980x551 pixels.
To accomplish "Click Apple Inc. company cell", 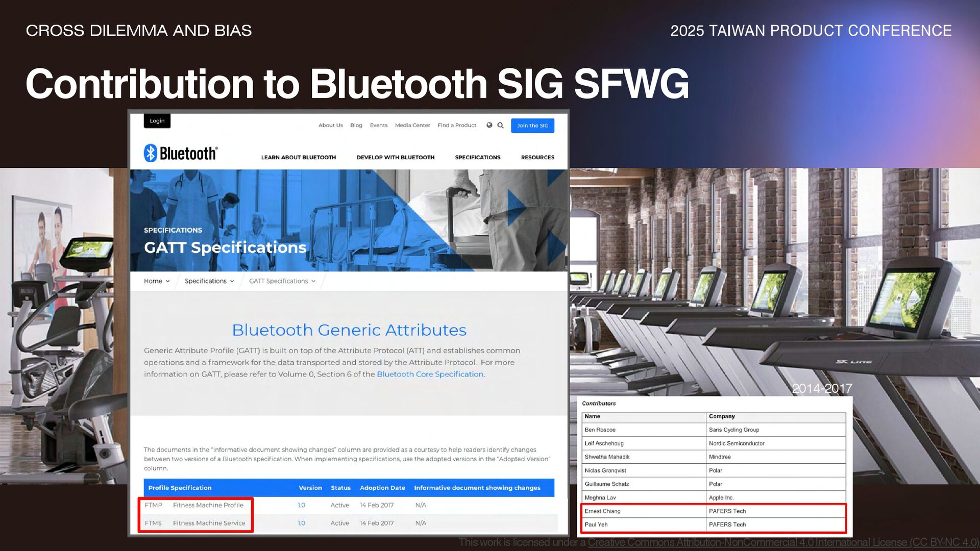I will pos(776,498).
